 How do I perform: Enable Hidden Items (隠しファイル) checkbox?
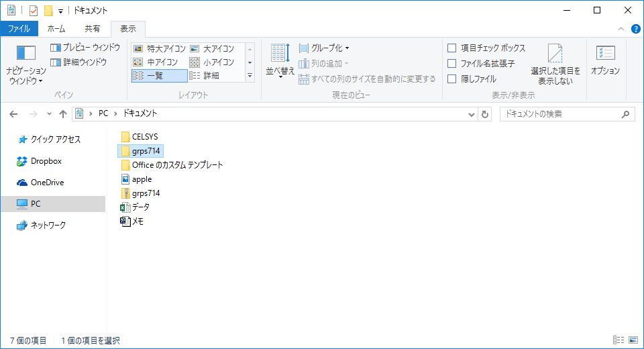point(452,79)
